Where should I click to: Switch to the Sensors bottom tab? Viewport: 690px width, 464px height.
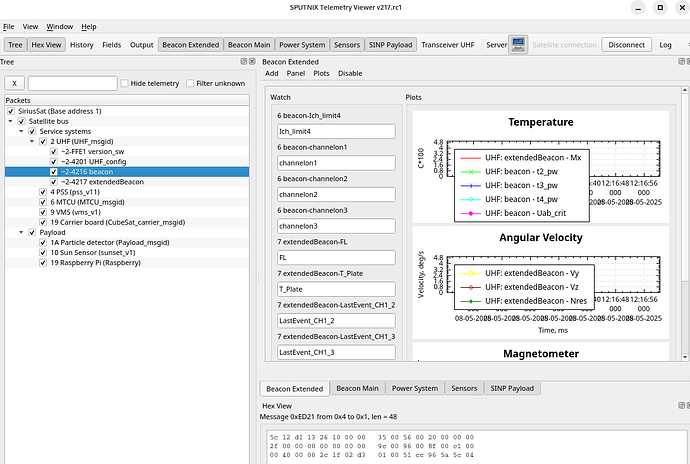click(x=464, y=388)
